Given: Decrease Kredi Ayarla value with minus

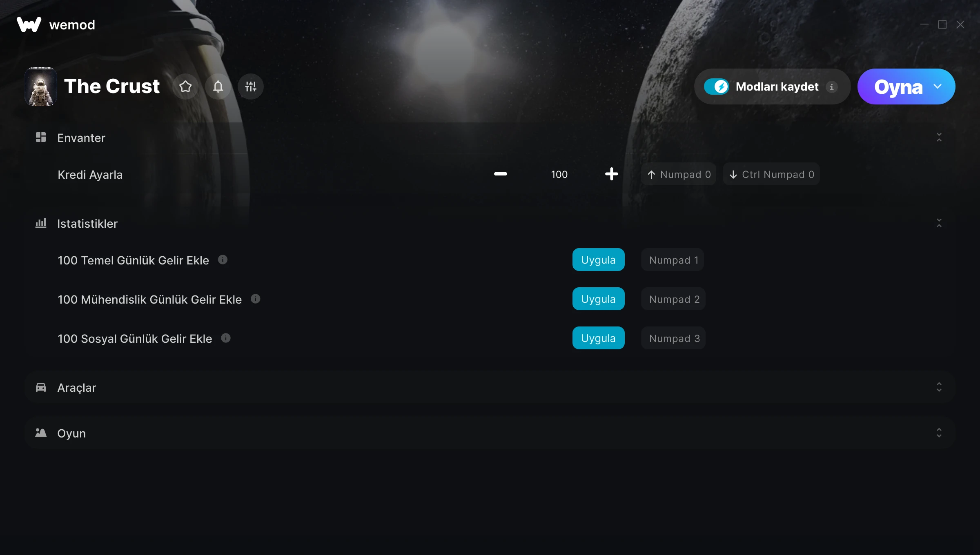Looking at the screenshot, I should coord(501,174).
